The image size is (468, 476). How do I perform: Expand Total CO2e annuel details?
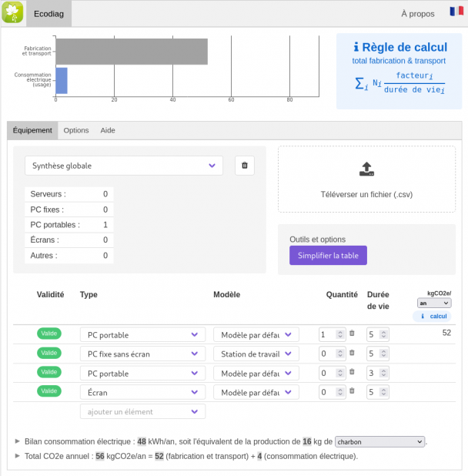click(x=18, y=456)
